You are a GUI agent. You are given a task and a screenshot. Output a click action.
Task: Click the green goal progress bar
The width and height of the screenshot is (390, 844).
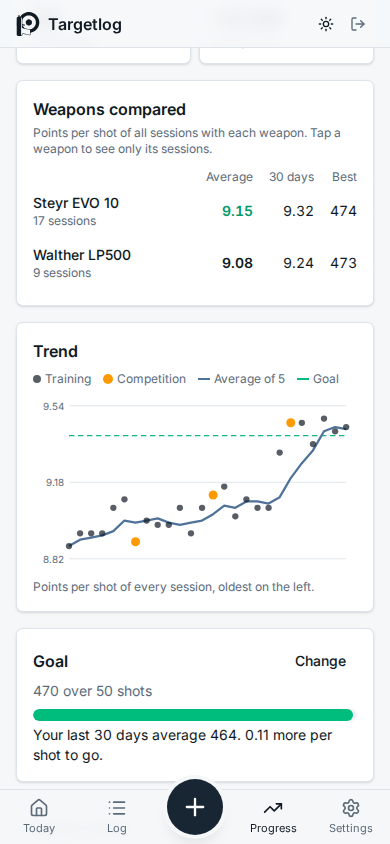click(194, 715)
